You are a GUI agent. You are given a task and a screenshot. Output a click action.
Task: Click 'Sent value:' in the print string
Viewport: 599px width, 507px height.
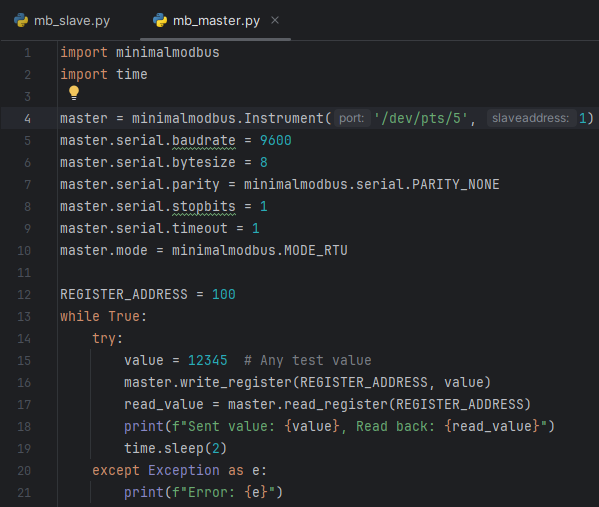(232, 426)
